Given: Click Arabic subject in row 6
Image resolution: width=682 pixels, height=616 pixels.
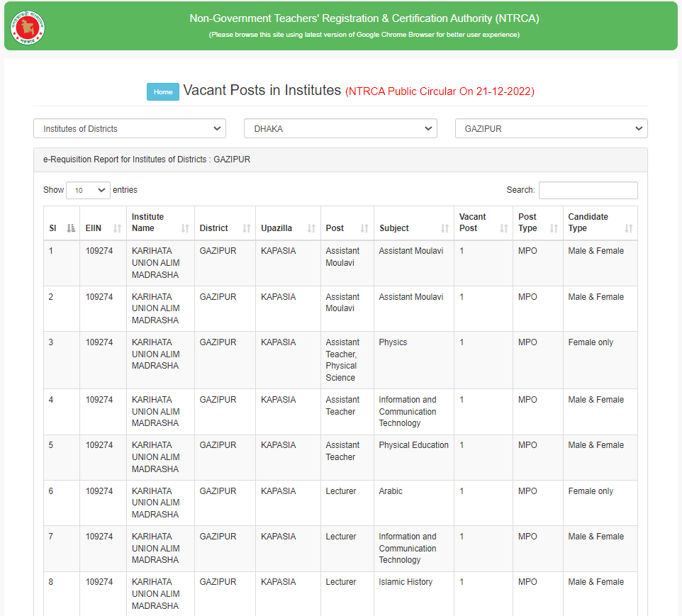Looking at the screenshot, I should tap(391, 491).
